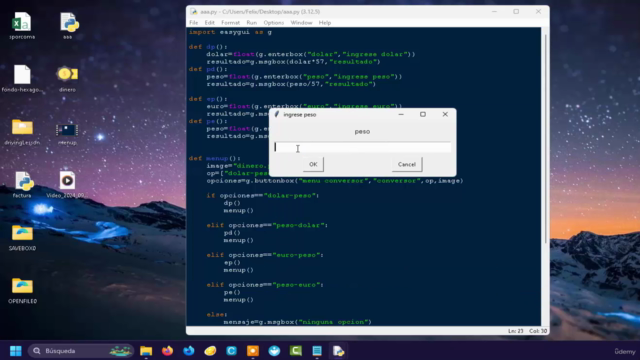Click the 'elif opciones=="euro-peso":' line
640x360 pixels.
click(x=265, y=255)
